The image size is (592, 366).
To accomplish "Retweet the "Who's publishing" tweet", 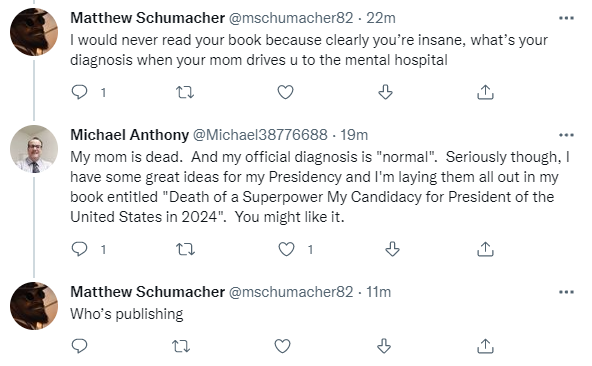I will (181, 346).
